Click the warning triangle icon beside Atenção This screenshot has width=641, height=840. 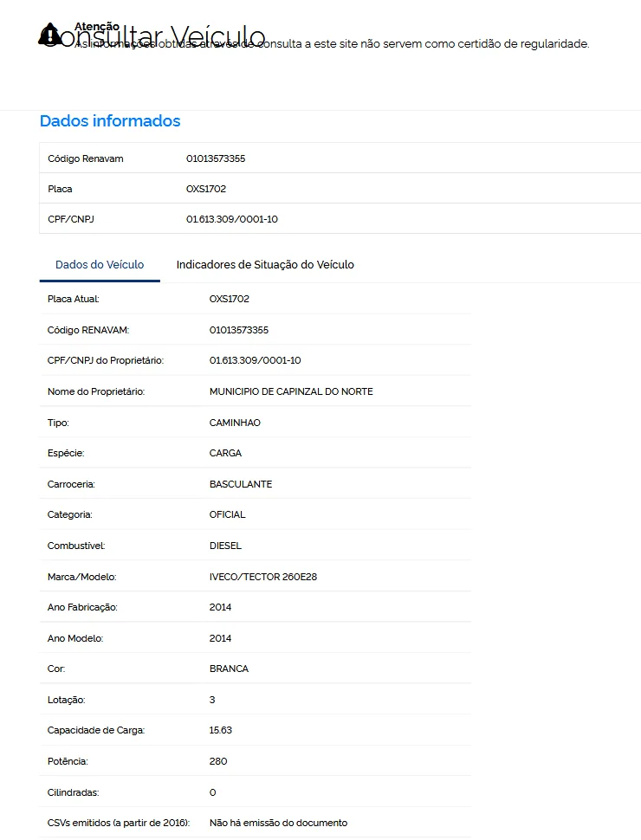[x=50, y=35]
